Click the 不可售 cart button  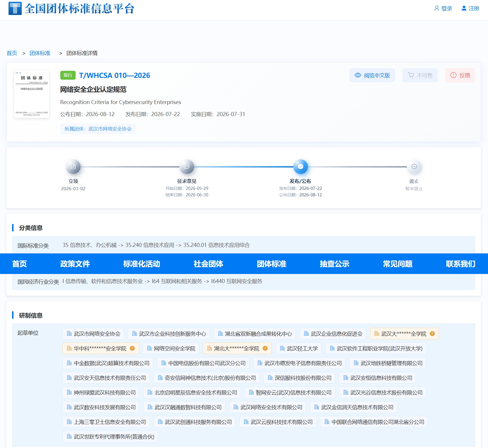(420, 76)
